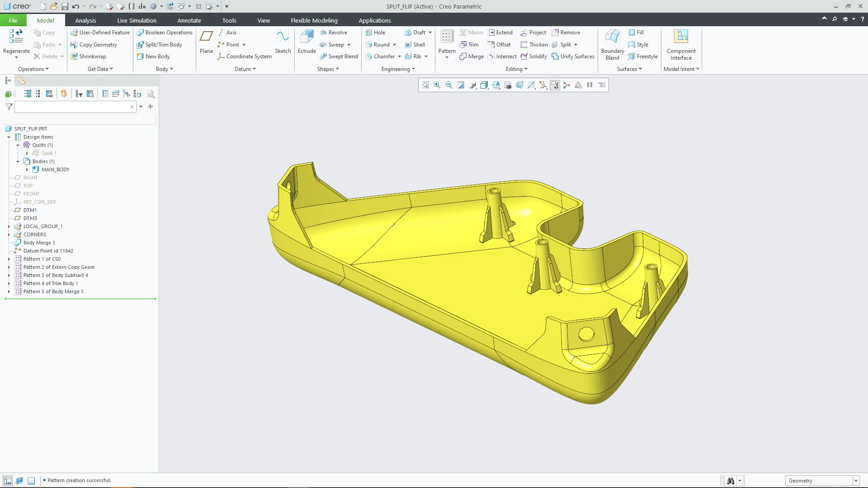Click the binoculars find icon in status bar

(x=730, y=481)
